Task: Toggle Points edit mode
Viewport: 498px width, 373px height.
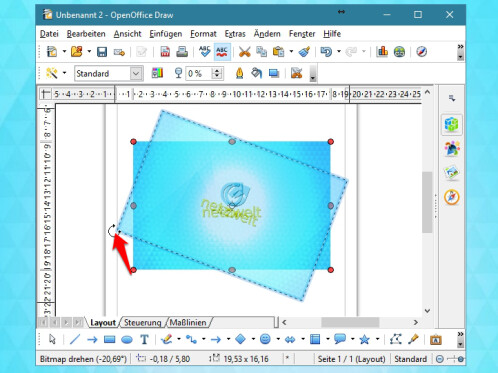Action: 396,340
